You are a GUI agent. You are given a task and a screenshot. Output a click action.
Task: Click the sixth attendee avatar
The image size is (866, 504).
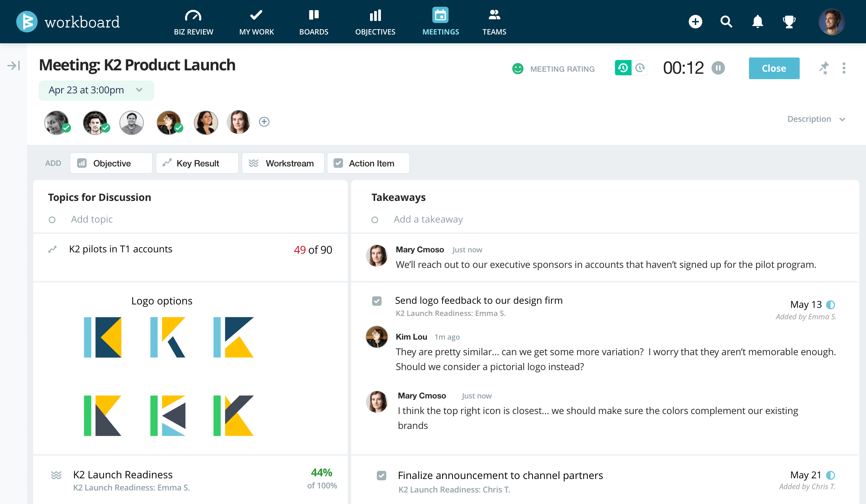(238, 122)
